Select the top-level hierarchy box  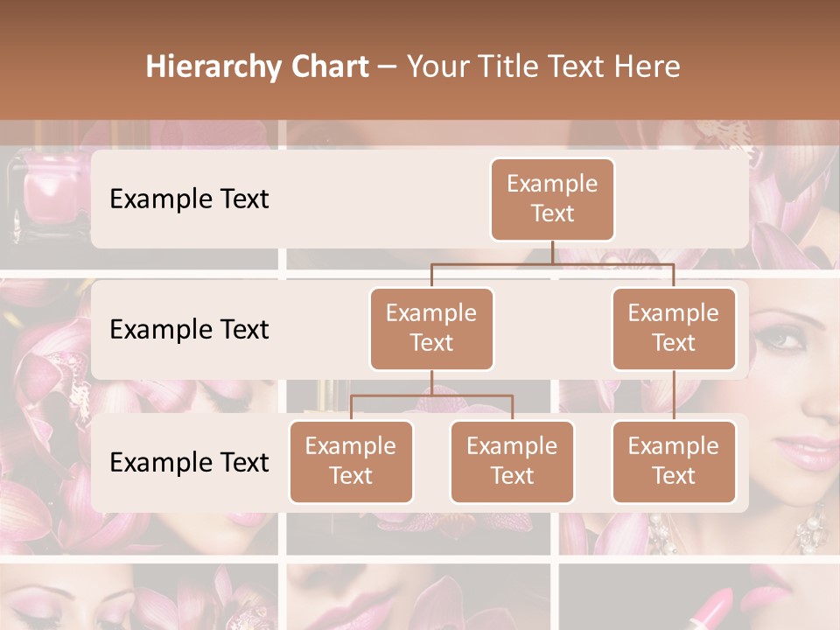point(552,199)
